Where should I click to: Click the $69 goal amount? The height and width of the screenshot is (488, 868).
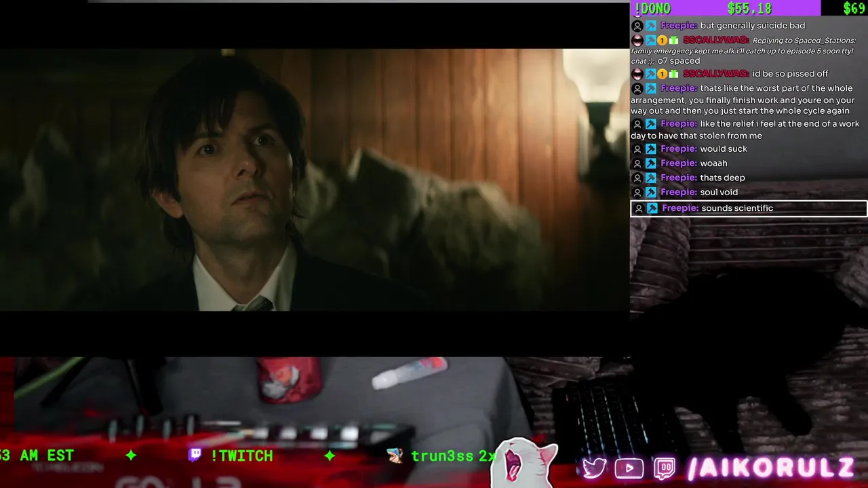tap(854, 8)
